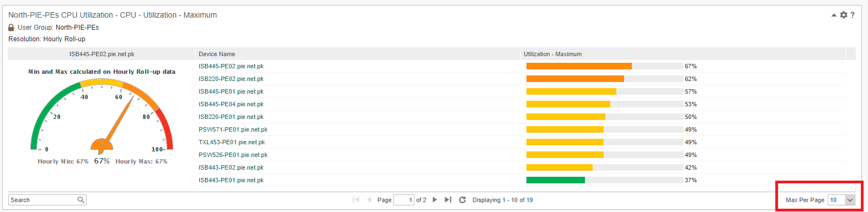Open the ISB445-PE02.pie.net.pk device link
868x212 pixels.
[231, 66]
